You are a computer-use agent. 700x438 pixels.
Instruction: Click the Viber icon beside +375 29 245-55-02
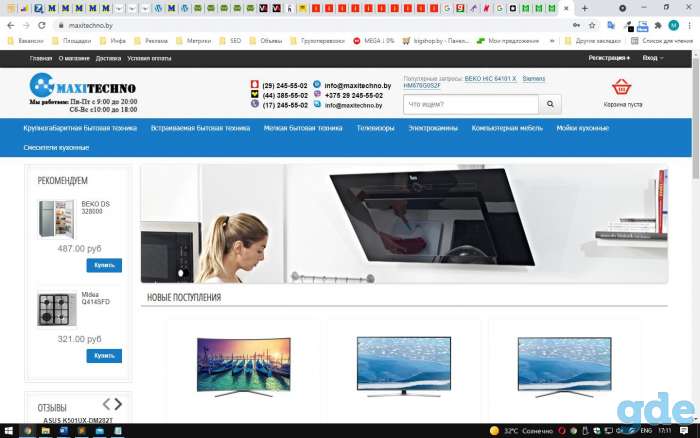pos(317,94)
